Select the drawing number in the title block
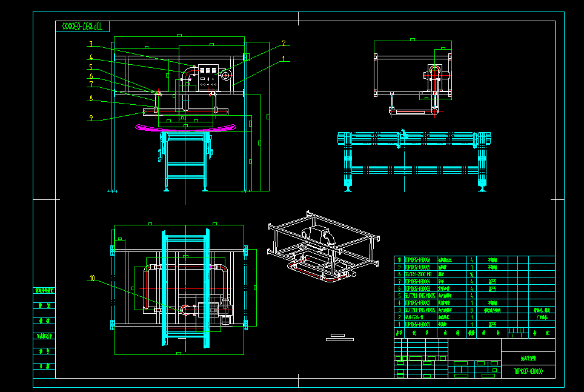This screenshot has height=392, width=584. tap(528, 371)
